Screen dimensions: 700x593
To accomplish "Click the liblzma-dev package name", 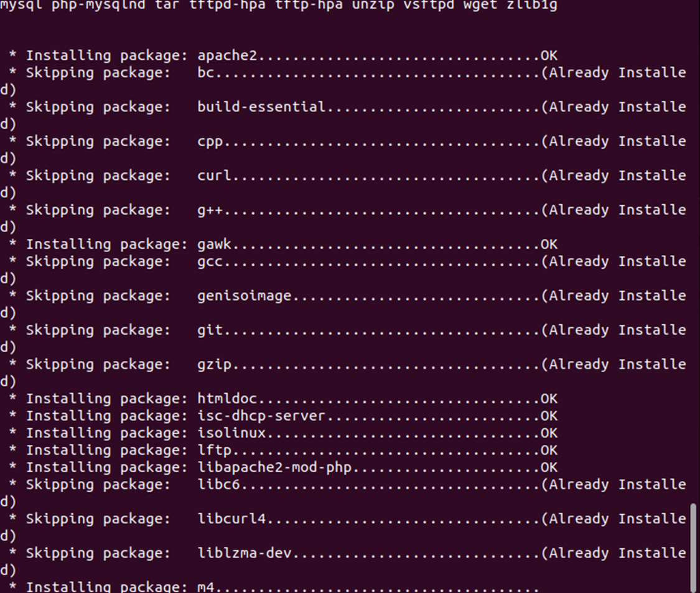I will coord(244,553).
